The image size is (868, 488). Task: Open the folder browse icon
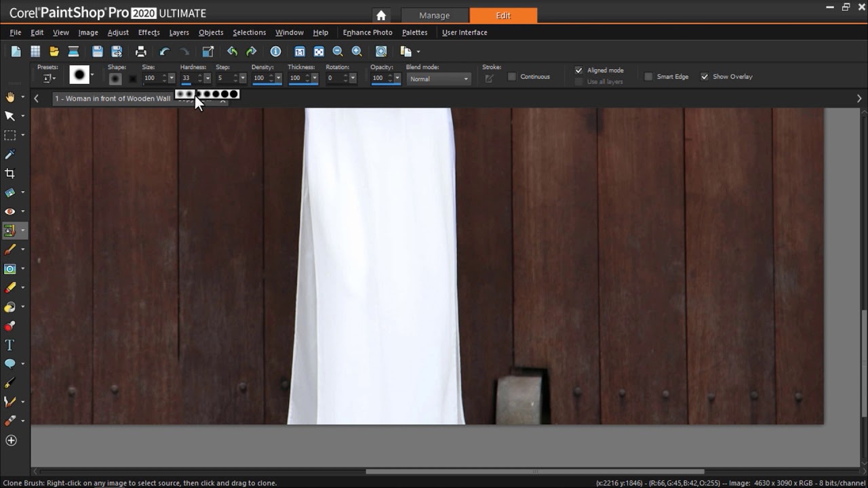tap(54, 52)
